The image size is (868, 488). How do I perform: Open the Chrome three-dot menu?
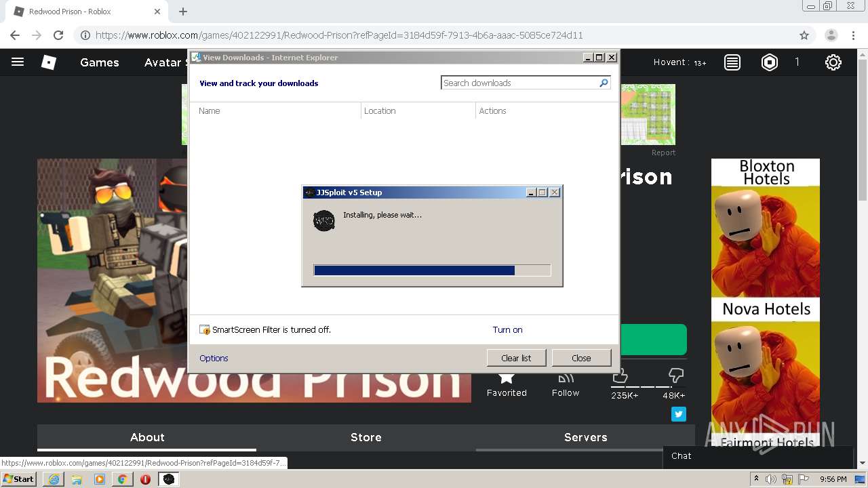[854, 35]
